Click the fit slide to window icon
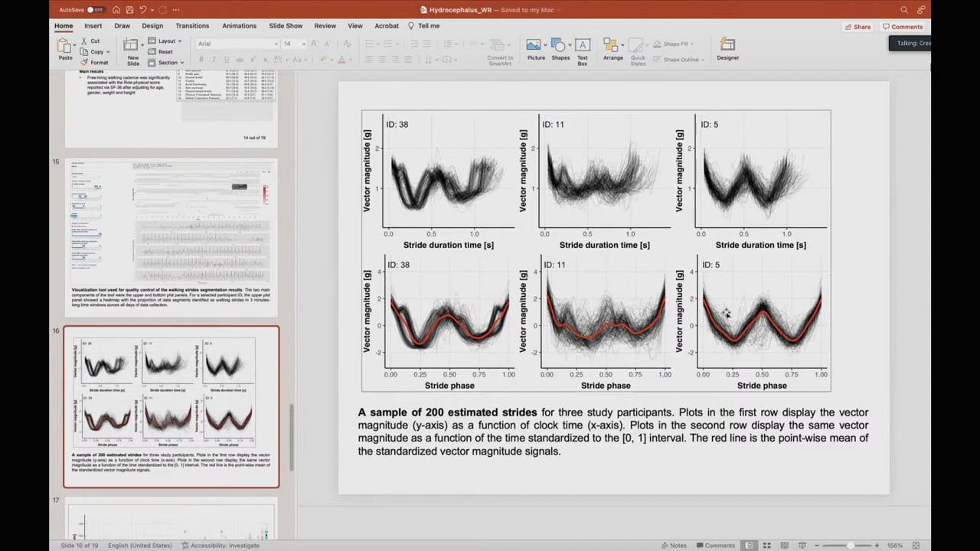 916,546
